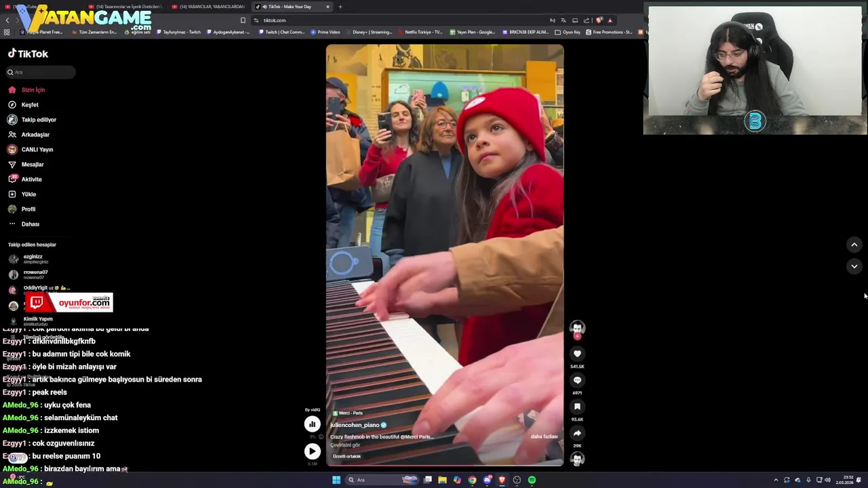Open followed account rrowena07
868x488 pixels.
[28, 274]
